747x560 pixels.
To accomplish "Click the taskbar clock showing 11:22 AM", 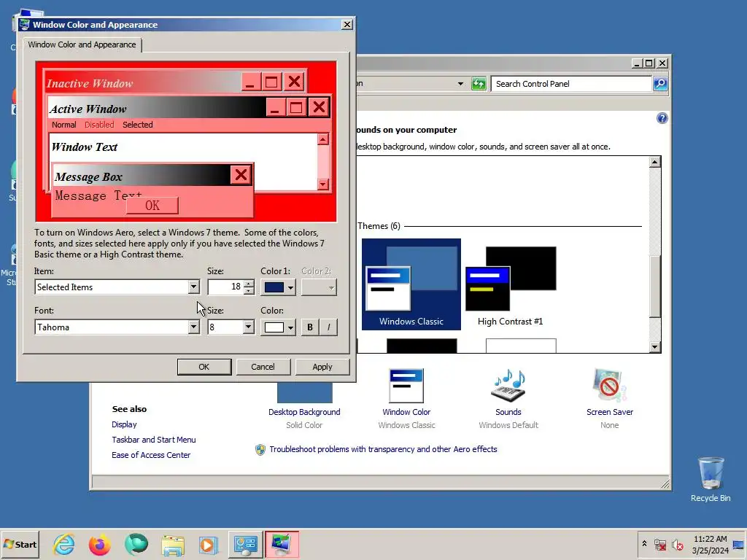I will 710,544.
